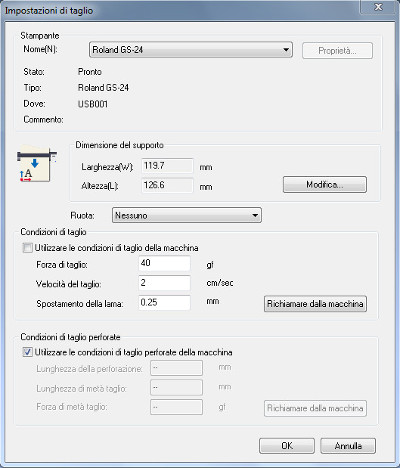Click the cm/sec unit label
Screen dimensions: 400x468
(220, 283)
